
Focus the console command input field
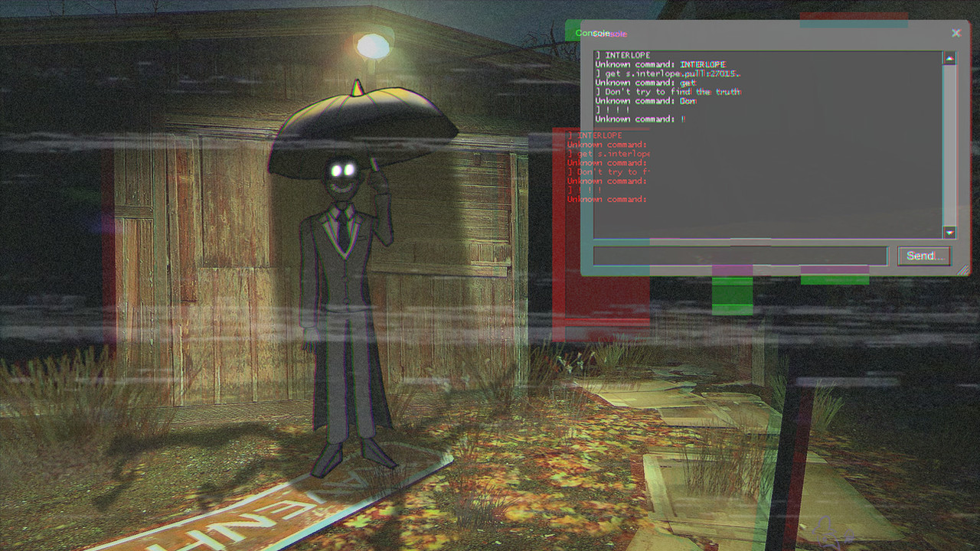740,256
